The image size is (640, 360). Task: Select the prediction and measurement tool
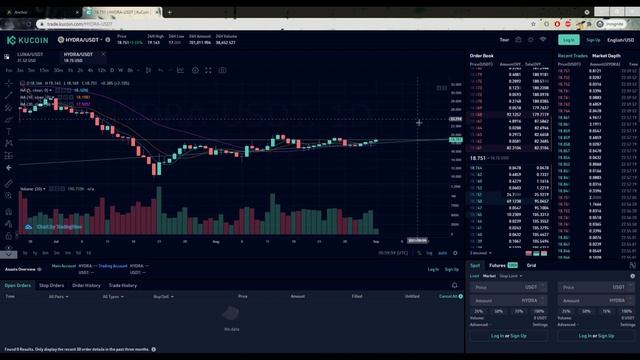[9, 156]
